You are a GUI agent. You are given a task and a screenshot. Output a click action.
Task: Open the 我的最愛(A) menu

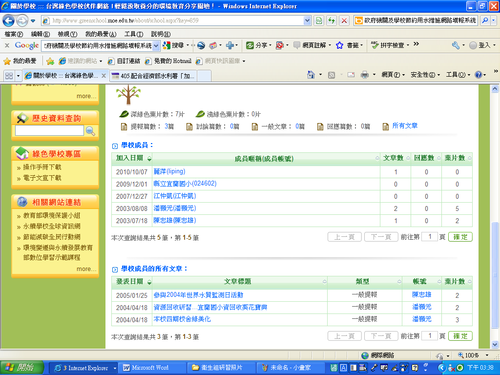[x=101, y=34]
